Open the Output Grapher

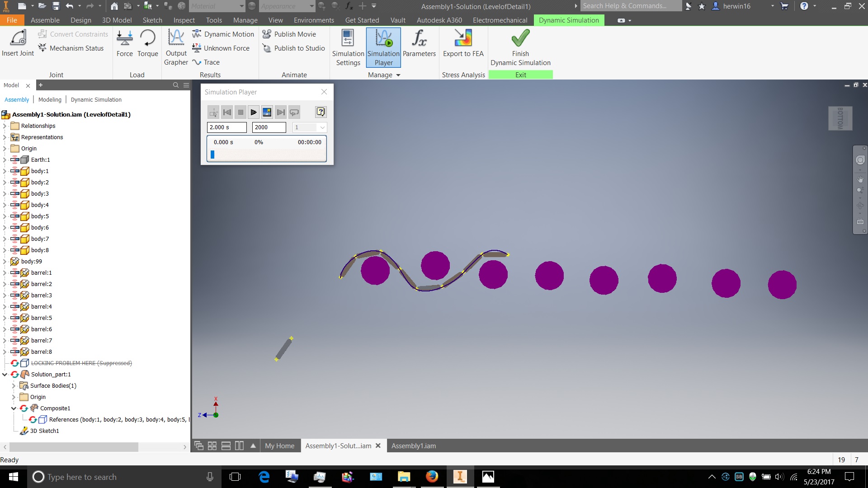tap(176, 47)
